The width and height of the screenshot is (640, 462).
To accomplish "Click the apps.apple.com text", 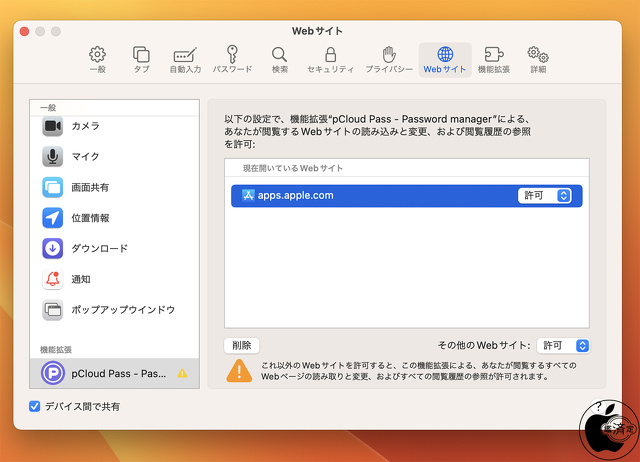I will [296, 195].
